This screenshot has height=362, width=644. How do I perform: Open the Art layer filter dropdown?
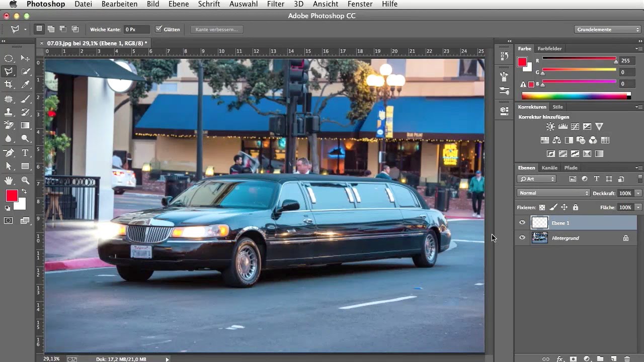point(536,179)
